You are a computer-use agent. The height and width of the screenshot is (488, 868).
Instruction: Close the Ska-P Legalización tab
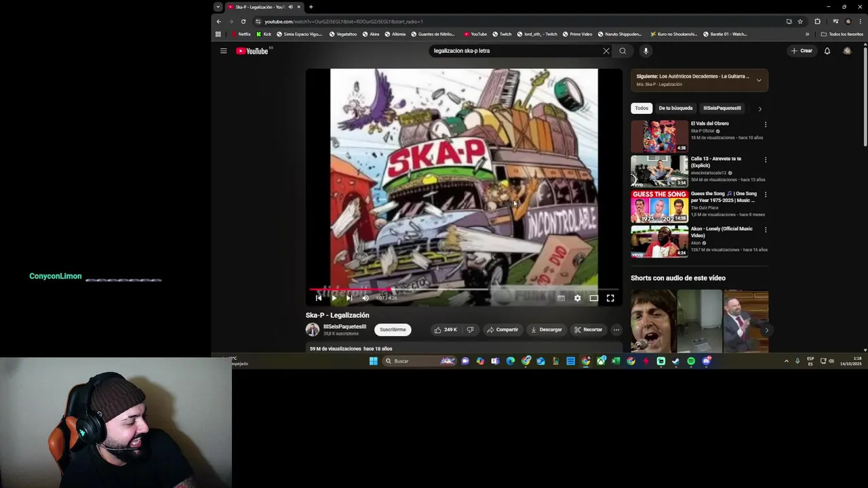(298, 7)
